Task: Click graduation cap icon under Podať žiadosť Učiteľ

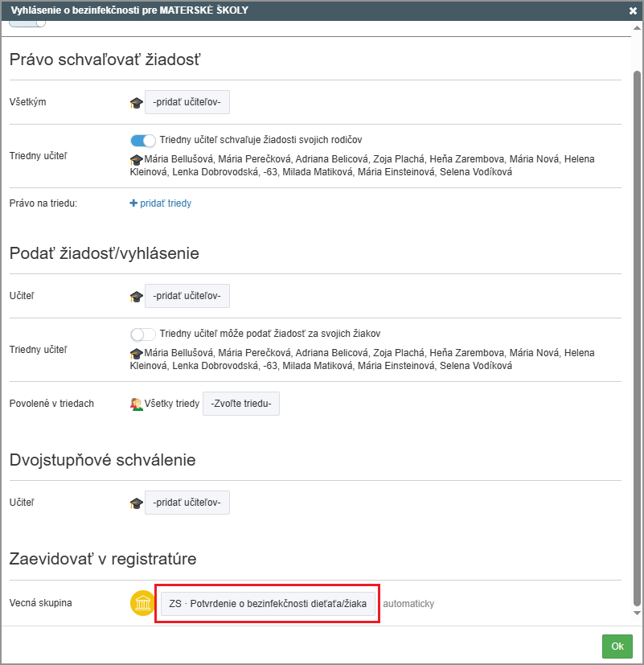Action: point(136,297)
